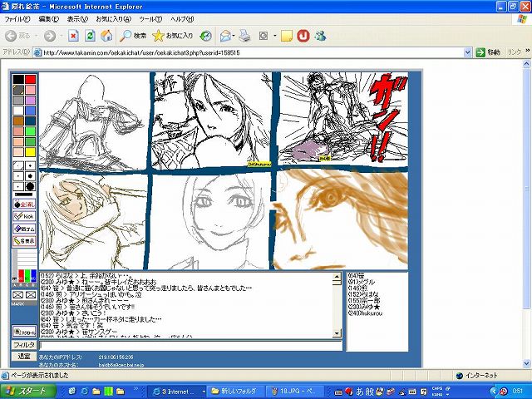The width and height of the screenshot is (532, 399).
Task: Pick the black color swatch
Action: pos(18,80)
